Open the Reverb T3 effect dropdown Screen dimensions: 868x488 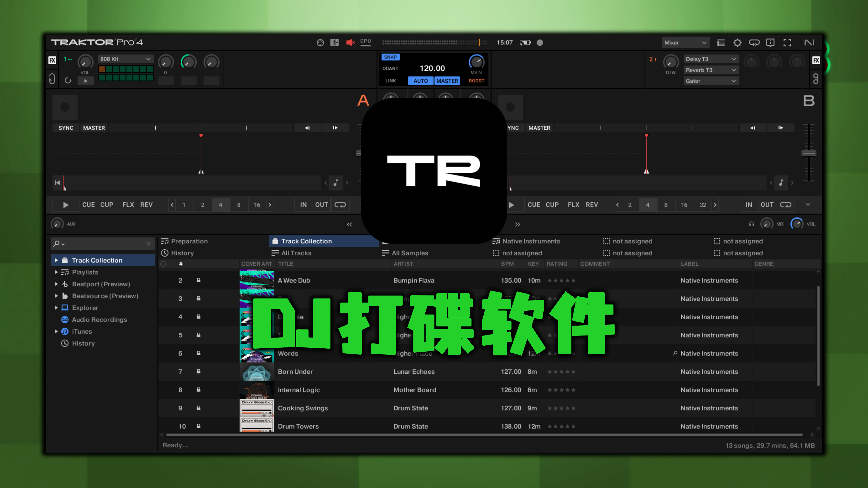711,70
